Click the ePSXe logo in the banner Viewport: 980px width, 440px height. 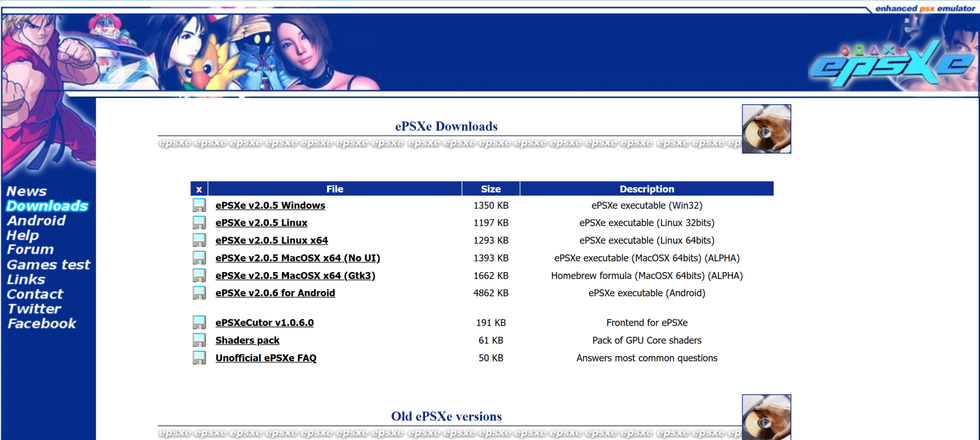click(891, 64)
